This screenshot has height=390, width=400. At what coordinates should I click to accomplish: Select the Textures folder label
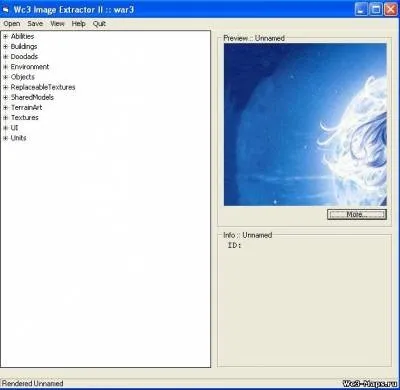24,118
